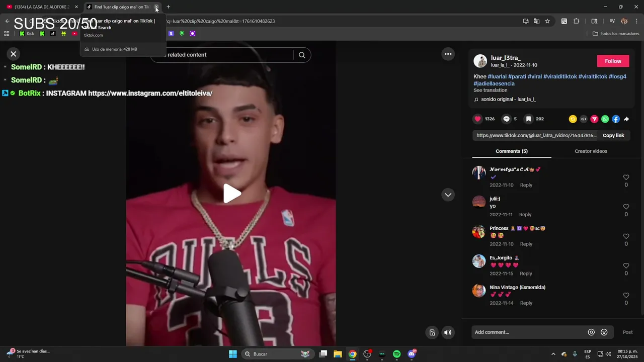This screenshot has height=362, width=644.
Task: Click the search magnifier icon
Action: tap(302, 55)
